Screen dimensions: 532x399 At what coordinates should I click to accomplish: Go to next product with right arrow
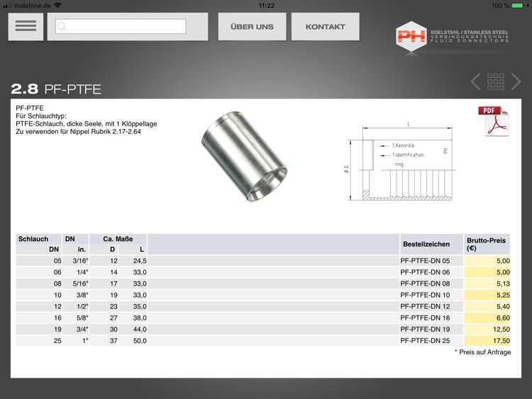pos(516,82)
